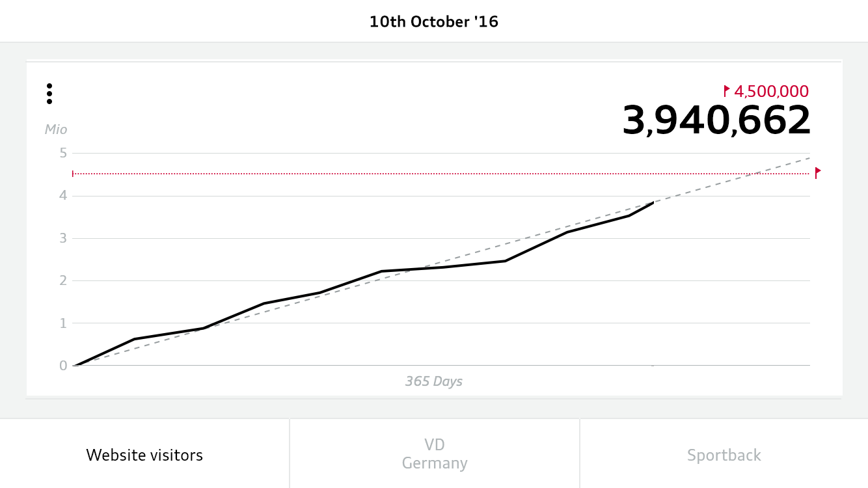Click the small red flag beside 4,500,000

click(x=727, y=90)
